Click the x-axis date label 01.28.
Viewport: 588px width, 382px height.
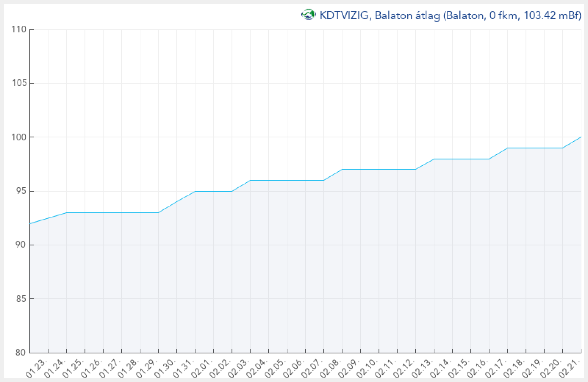coord(128,369)
